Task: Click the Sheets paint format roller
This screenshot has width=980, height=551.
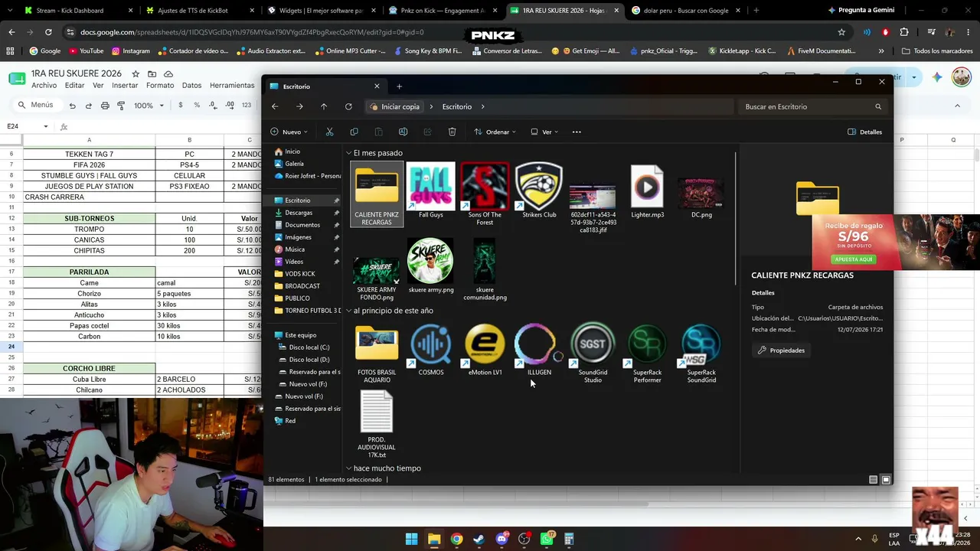Action: click(x=121, y=105)
